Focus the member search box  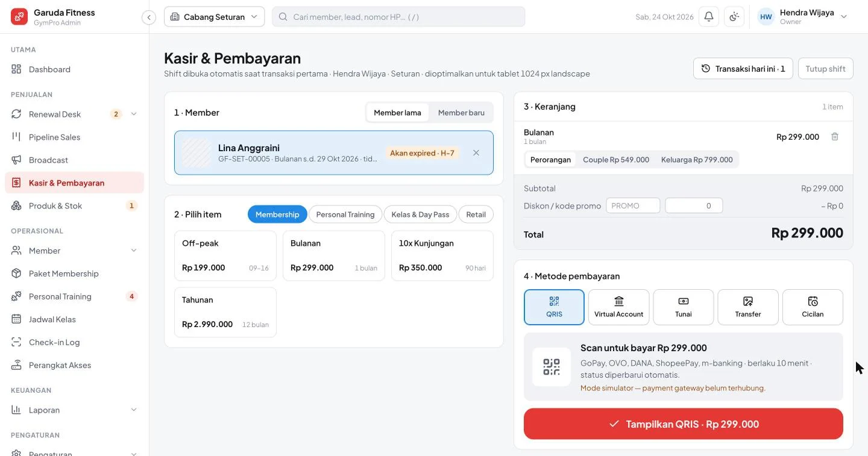coord(398,17)
